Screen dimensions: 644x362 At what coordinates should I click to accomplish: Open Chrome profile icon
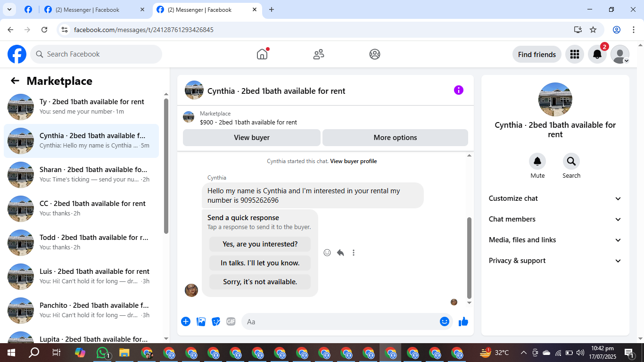(616, 30)
